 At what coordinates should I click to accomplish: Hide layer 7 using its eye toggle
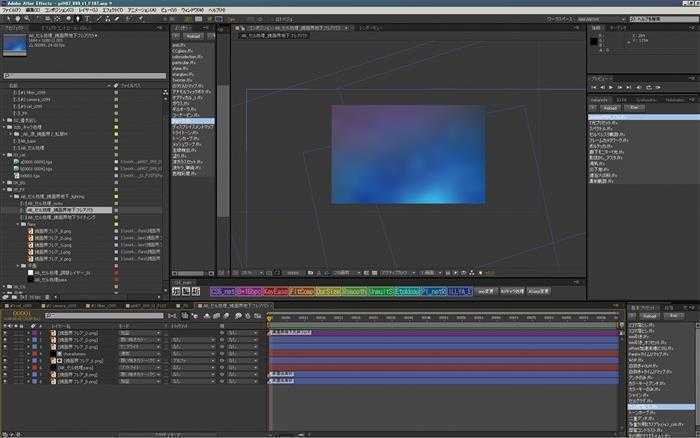(x=5, y=375)
